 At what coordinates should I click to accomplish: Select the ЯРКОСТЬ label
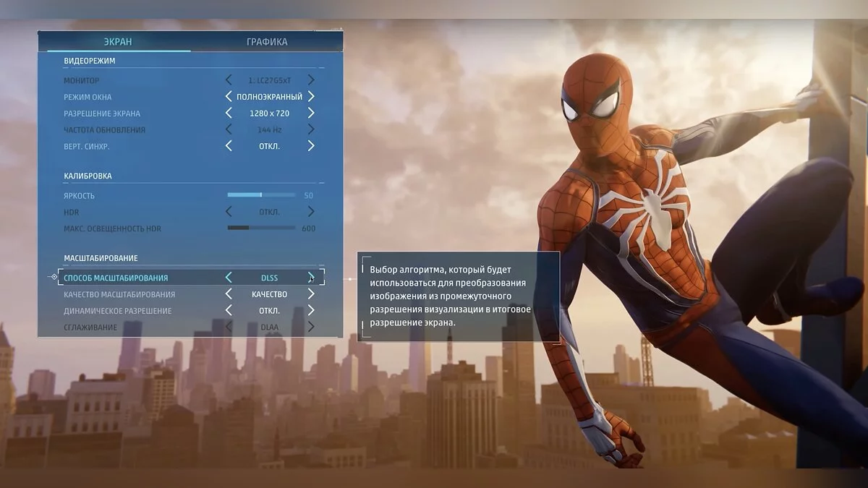click(79, 195)
